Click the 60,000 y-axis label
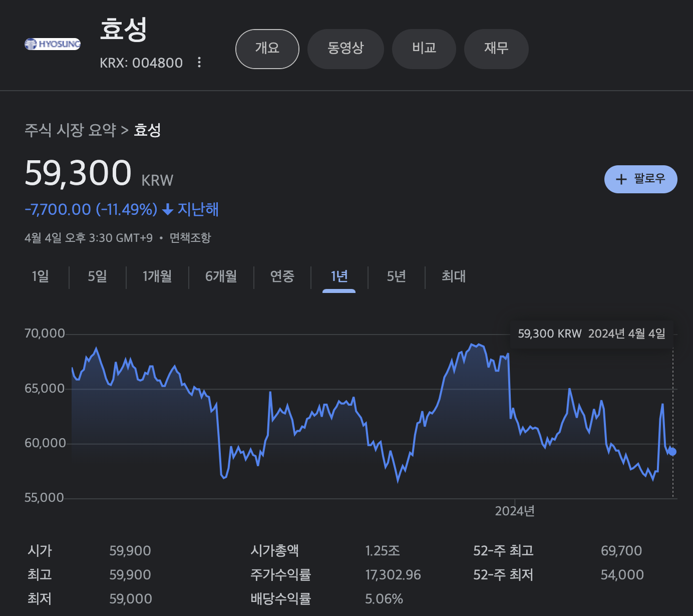693x616 pixels. point(45,443)
